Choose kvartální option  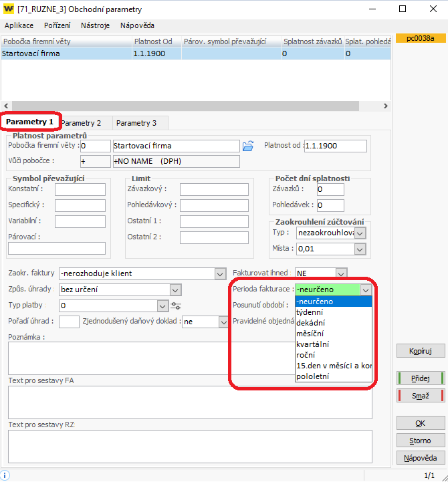pos(333,344)
